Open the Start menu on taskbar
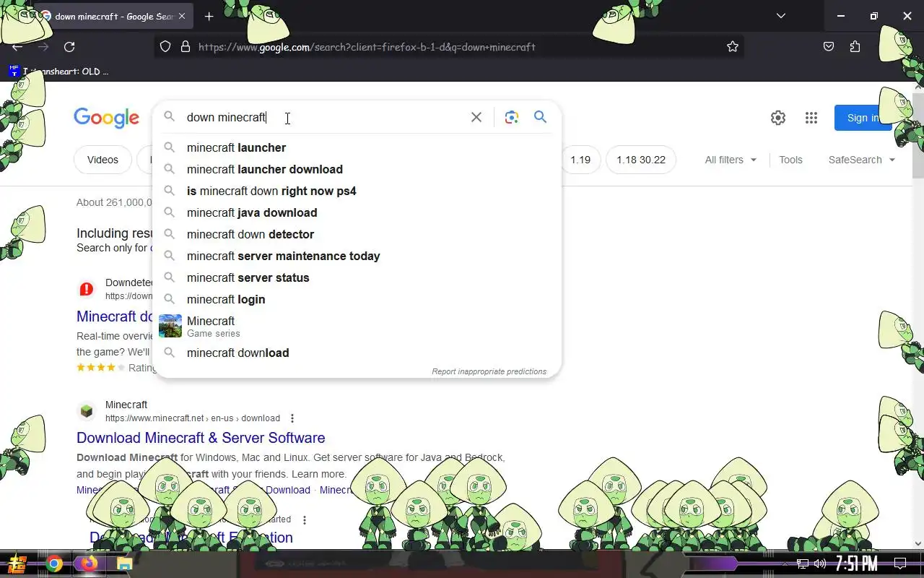This screenshot has width=924, height=578. point(17,564)
